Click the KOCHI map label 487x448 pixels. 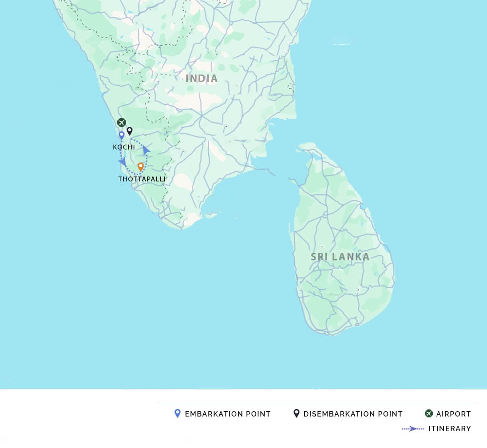tap(124, 147)
